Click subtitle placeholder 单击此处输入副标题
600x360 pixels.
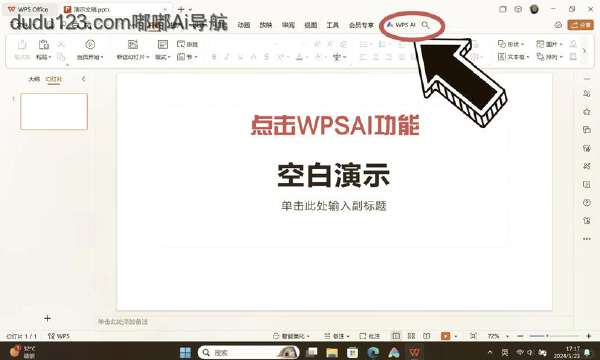(x=334, y=206)
